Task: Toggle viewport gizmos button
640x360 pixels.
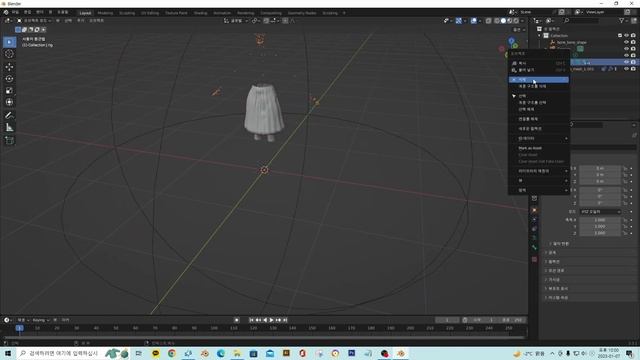Action: [458, 20]
